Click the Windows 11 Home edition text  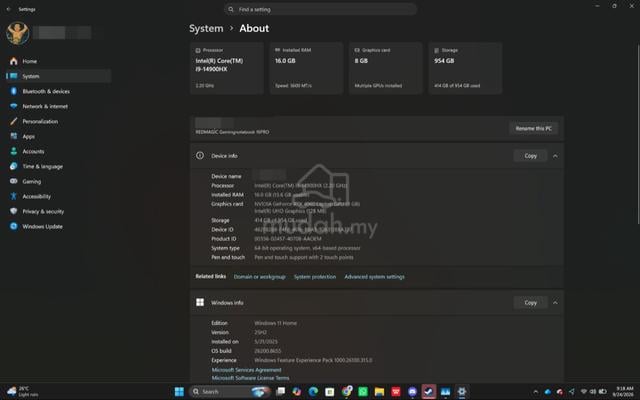[276, 323]
